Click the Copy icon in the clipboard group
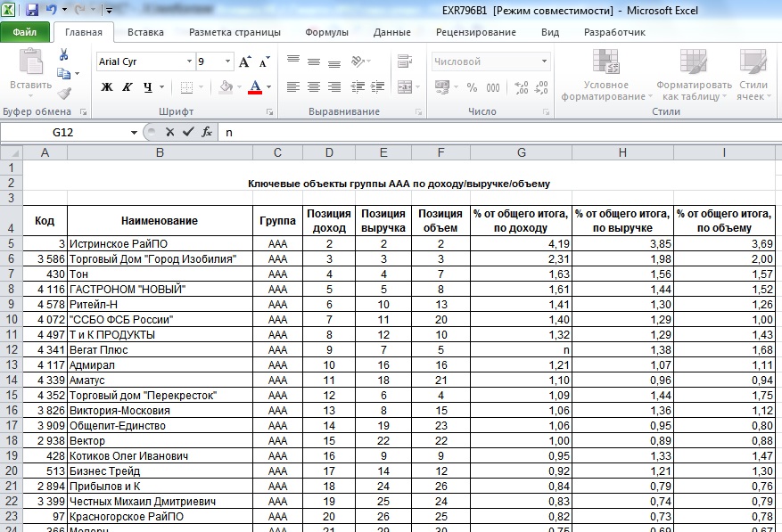Image resolution: width=782 pixels, height=532 pixels. coord(63,74)
